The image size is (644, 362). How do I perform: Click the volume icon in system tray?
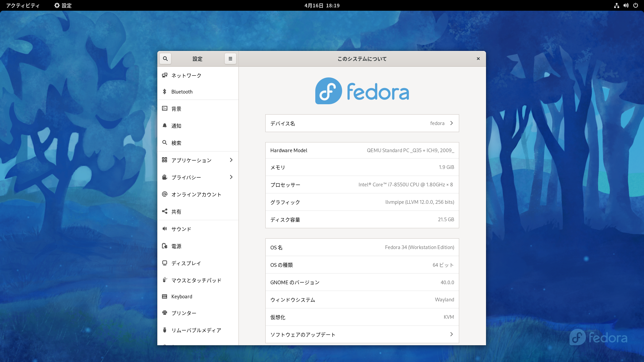pos(626,5)
